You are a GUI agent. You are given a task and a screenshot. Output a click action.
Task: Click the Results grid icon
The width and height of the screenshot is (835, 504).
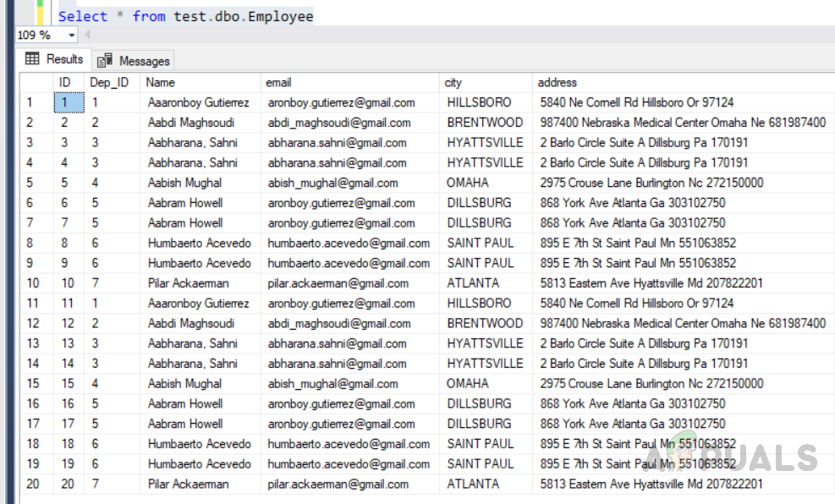click(32, 58)
